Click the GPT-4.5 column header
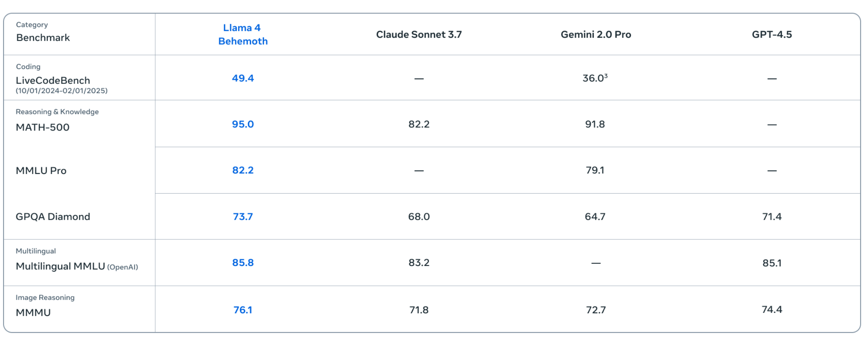Image resolution: width=868 pixels, height=339 pixels. 772,35
